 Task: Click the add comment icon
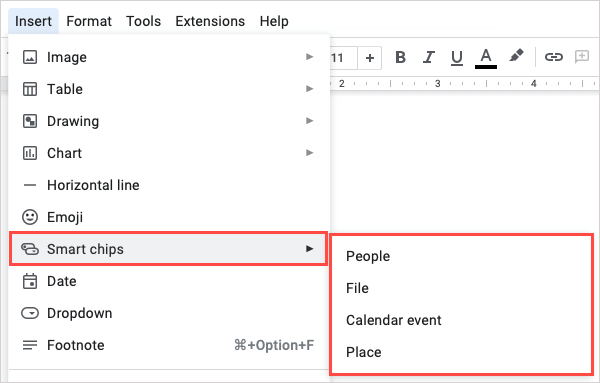tap(582, 57)
